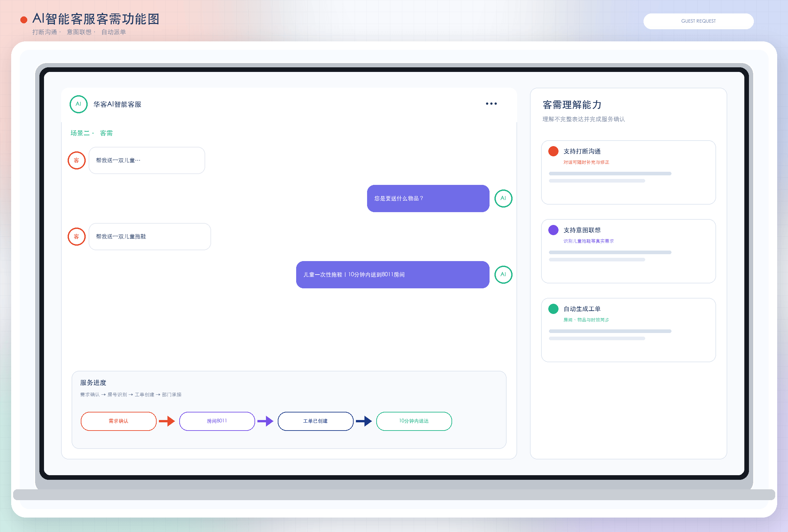Click AI avatar beside 您是要送什么物品？ reply

pos(503,198)
